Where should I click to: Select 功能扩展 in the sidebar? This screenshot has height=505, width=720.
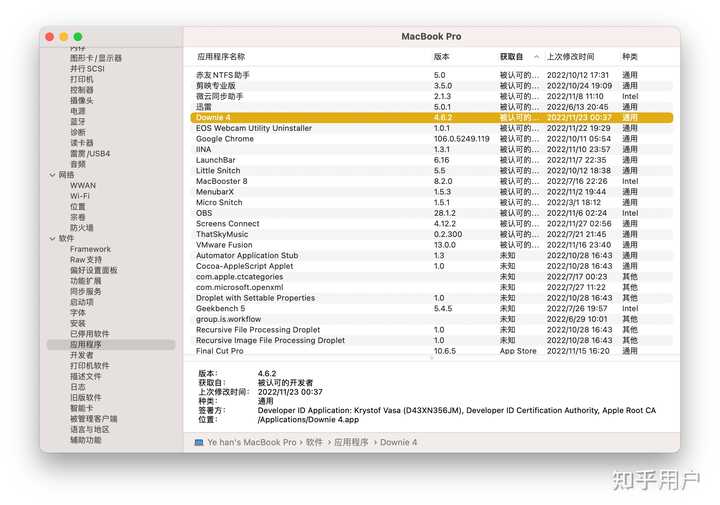(x=86, y=281)
